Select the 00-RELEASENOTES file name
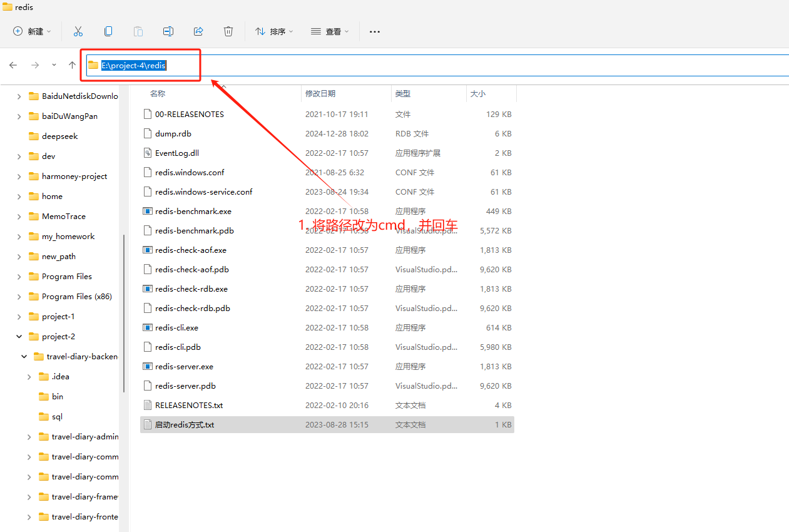Viewport: 789px width, 532px height. 190,114
